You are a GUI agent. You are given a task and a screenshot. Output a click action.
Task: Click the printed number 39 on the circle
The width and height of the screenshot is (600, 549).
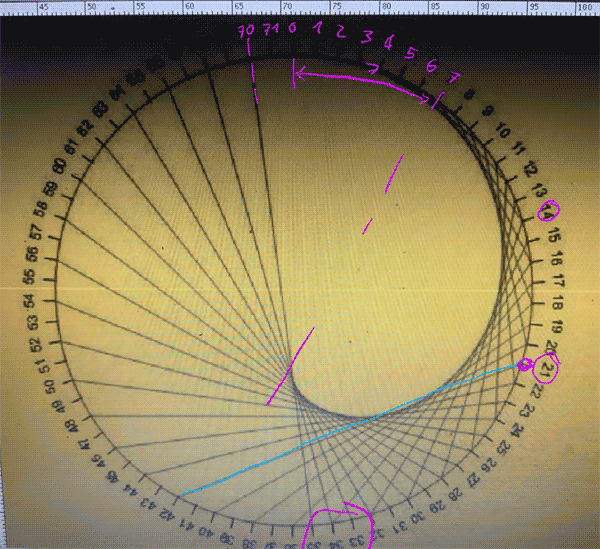(227, 539)
